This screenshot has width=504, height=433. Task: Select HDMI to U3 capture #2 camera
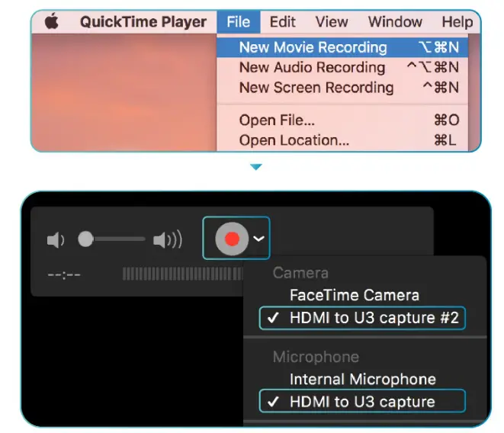(x=362, y=318)
